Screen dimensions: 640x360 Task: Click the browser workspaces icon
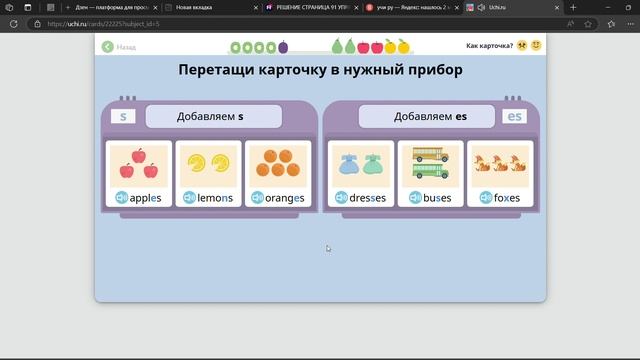point(9,7)
